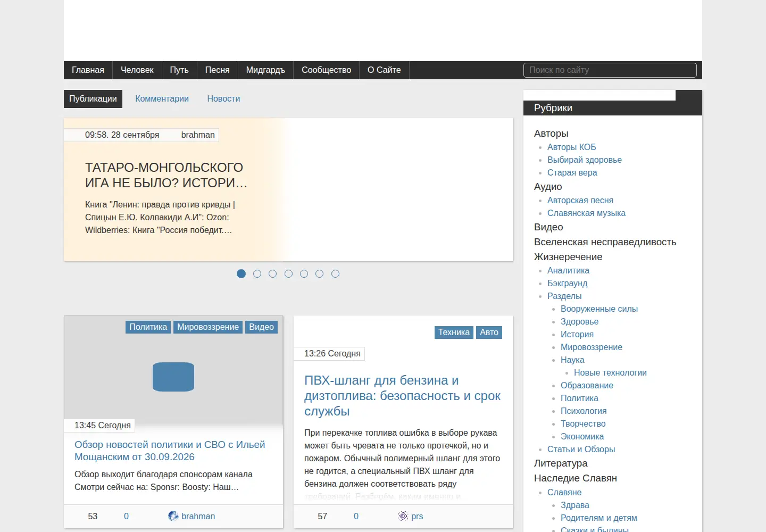Open the ТАТАРО-МОНГОЛЬСКОГО ИГА featured slide
This screenshot has width=766, height=532.
[166, 175]
